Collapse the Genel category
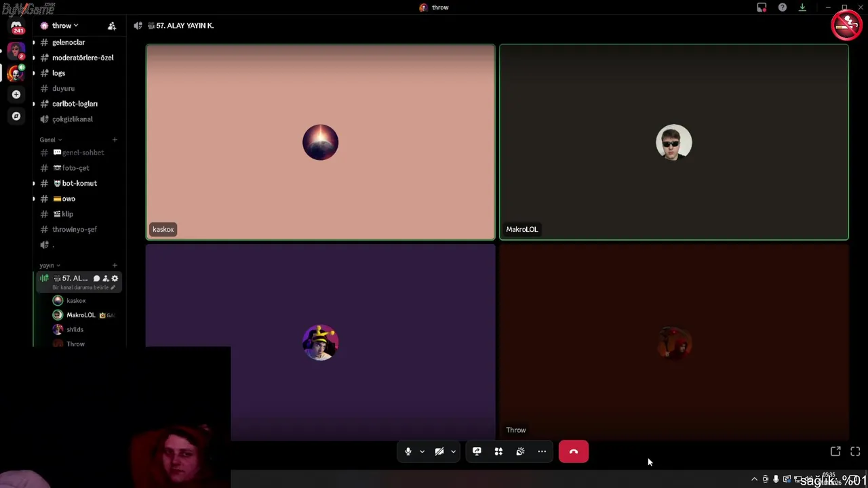 click(51, 140)
